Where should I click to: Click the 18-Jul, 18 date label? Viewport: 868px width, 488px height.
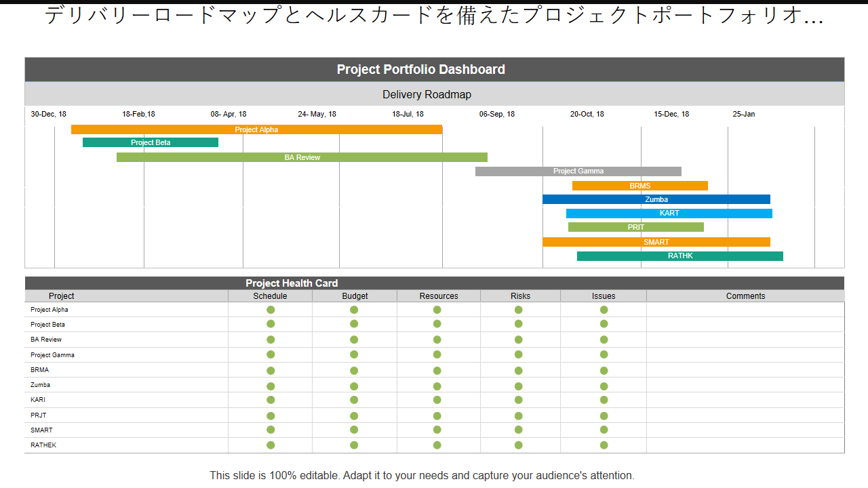tap(408, 114)
